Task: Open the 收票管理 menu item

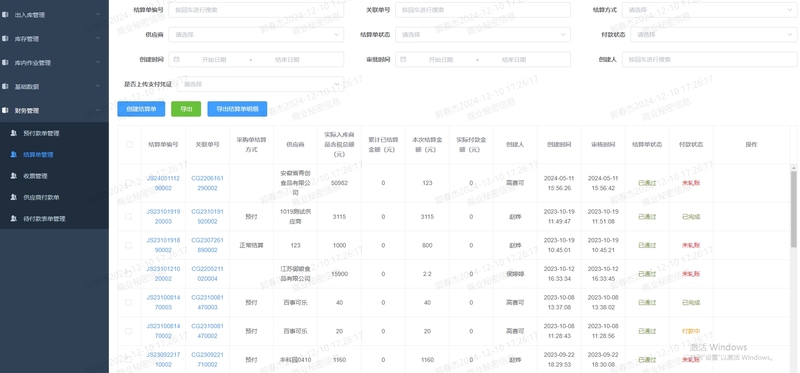Action: click(54, 176)
